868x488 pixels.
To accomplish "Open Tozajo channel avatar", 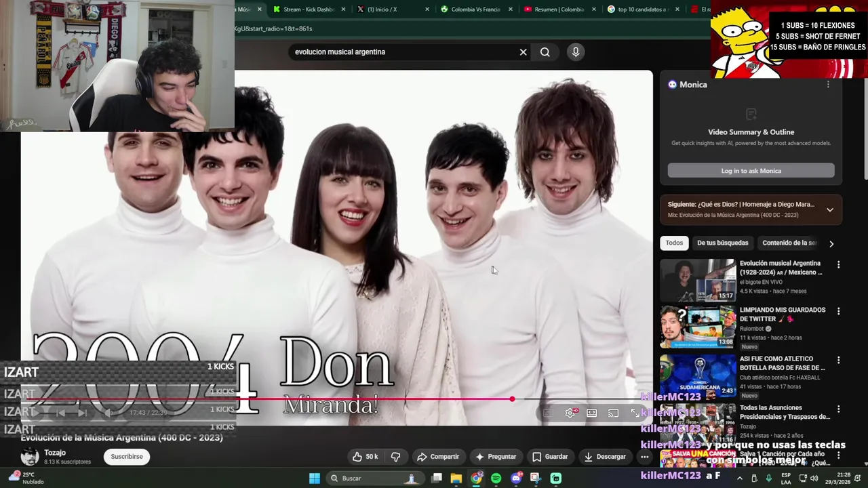I will 30,457.
